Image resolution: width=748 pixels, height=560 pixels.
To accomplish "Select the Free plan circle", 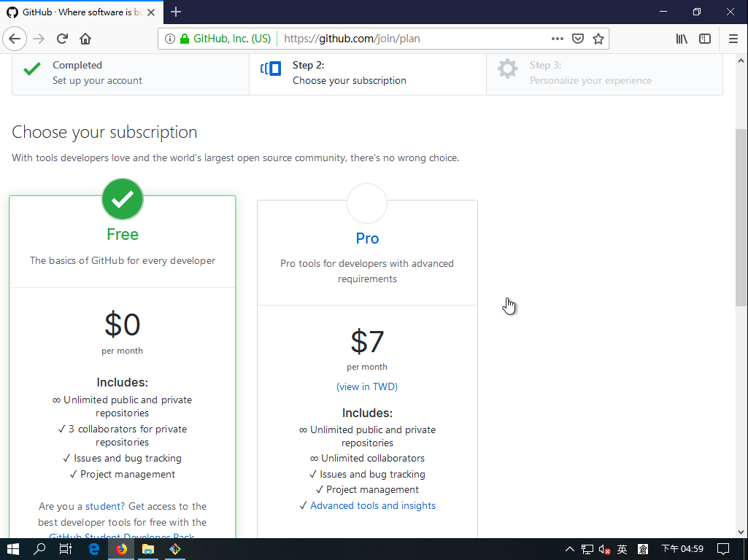I will click(x=123, y=199).
